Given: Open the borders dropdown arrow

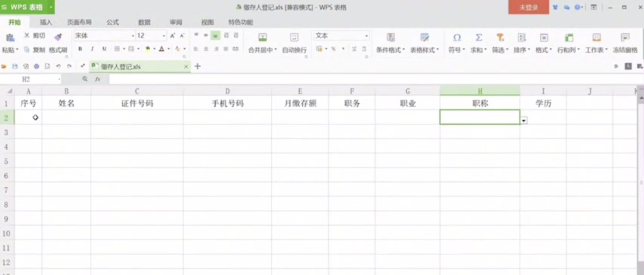Looking at the screenshot, I should 124,49.
